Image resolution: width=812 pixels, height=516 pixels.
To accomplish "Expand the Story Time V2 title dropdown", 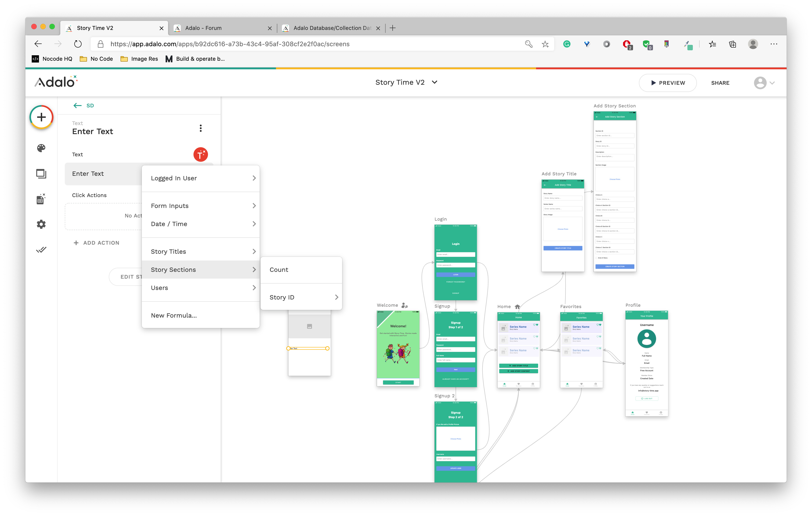I will coord(434,82).
